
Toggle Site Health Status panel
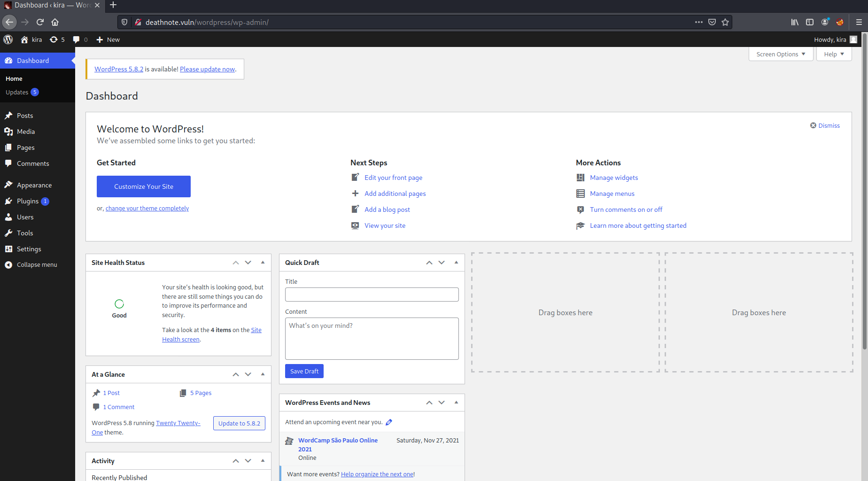(x=263, y=263)
